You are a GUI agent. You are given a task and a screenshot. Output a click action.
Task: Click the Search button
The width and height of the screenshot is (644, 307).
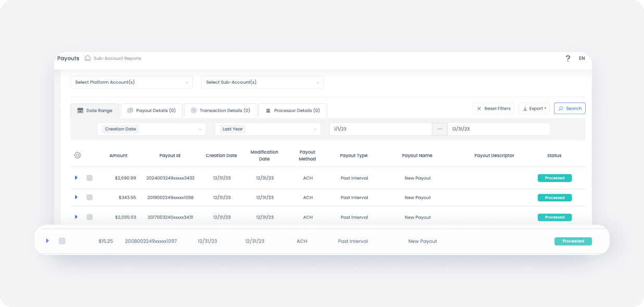point(570,108)
